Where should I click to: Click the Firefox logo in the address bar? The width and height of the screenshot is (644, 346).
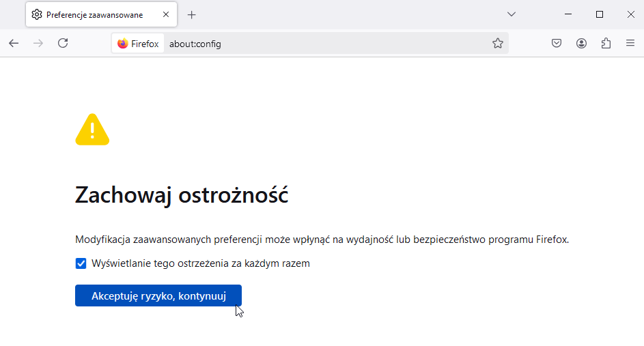pos(123,44)
